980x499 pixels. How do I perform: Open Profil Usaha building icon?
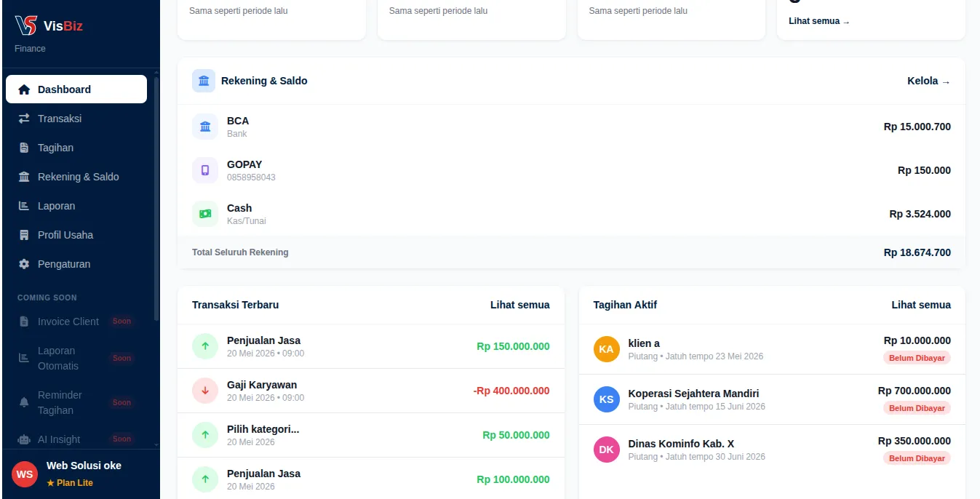coord(24,235)
